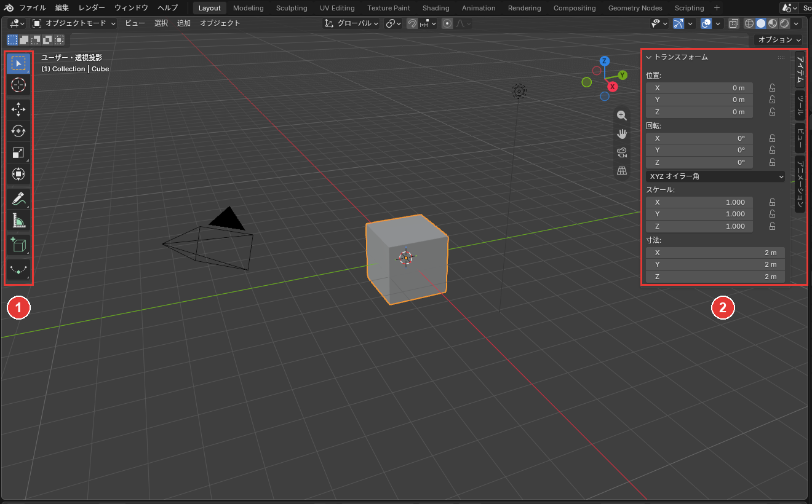812x504 pixels.
Task: Toggle proportional editing button
Action: (x=447, y=23)
